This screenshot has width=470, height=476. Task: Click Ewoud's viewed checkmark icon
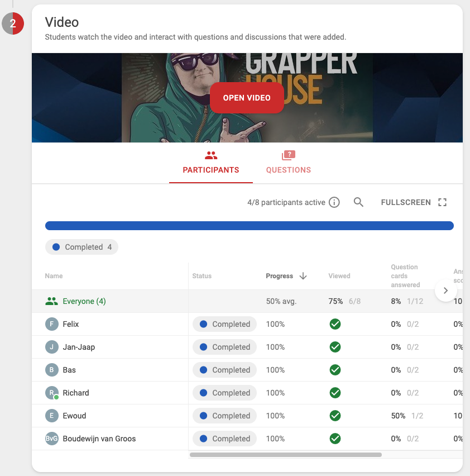coord(335,416)
